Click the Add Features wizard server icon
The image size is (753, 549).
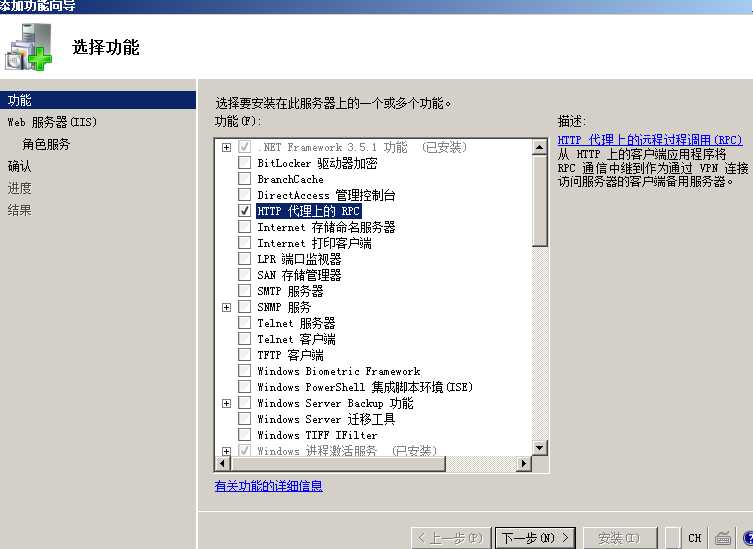tap(28, 47)
